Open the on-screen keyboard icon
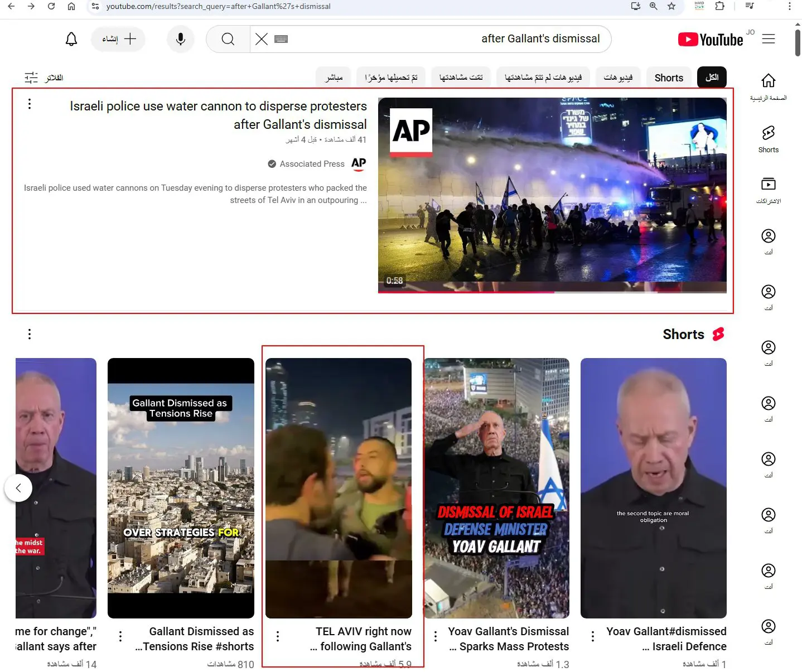This screenshot has height=672, width=802. coord(281,39)
